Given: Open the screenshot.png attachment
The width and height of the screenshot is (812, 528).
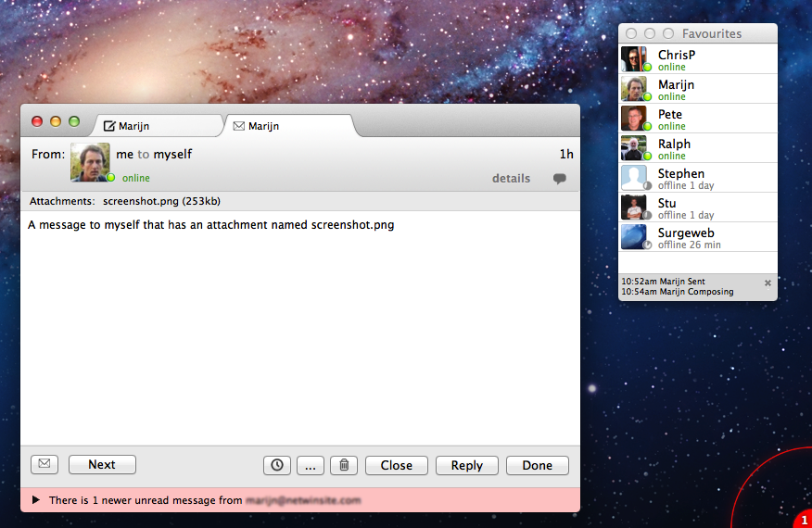Looking at the screenshot, I should point(161,201).
